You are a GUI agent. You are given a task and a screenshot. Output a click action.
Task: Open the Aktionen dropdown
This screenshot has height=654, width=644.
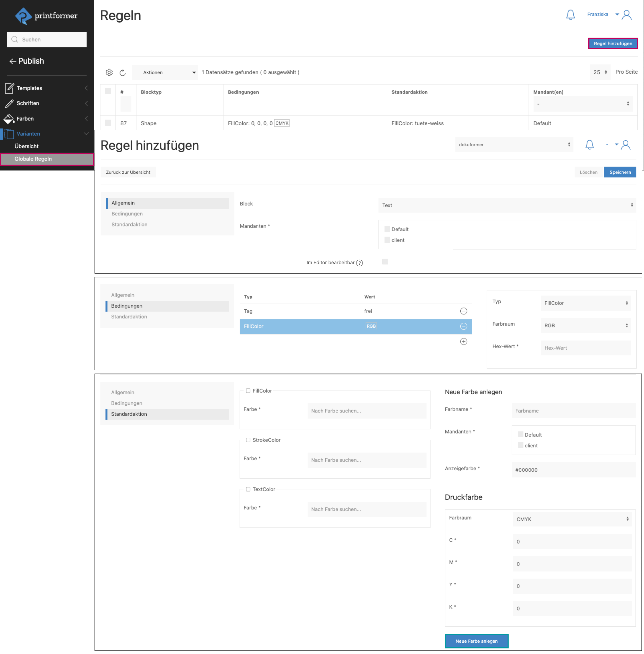pos(165,72)
